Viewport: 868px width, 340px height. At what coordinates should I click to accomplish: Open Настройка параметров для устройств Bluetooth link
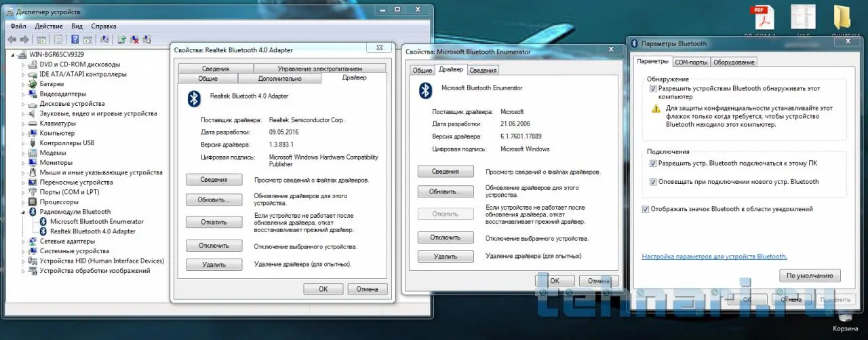[x=715, y=257]
